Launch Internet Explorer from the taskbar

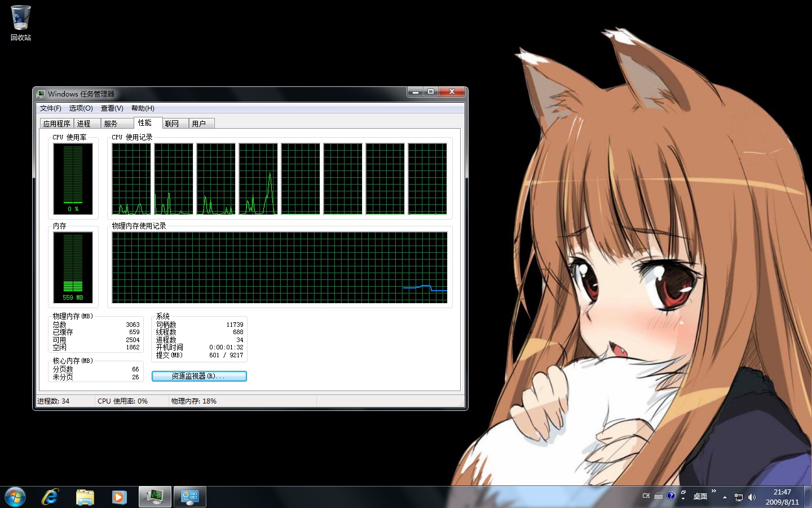[50, 497]
